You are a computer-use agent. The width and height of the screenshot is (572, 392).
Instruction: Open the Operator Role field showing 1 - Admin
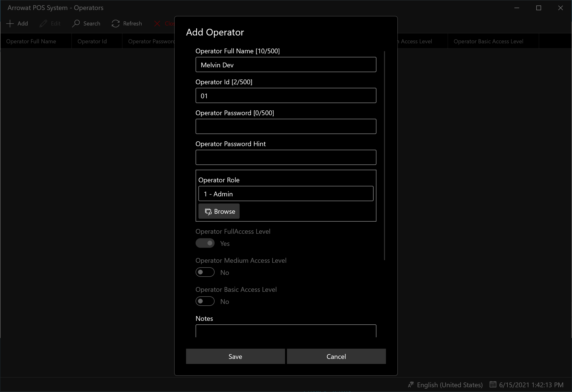[x=286, y=194]
